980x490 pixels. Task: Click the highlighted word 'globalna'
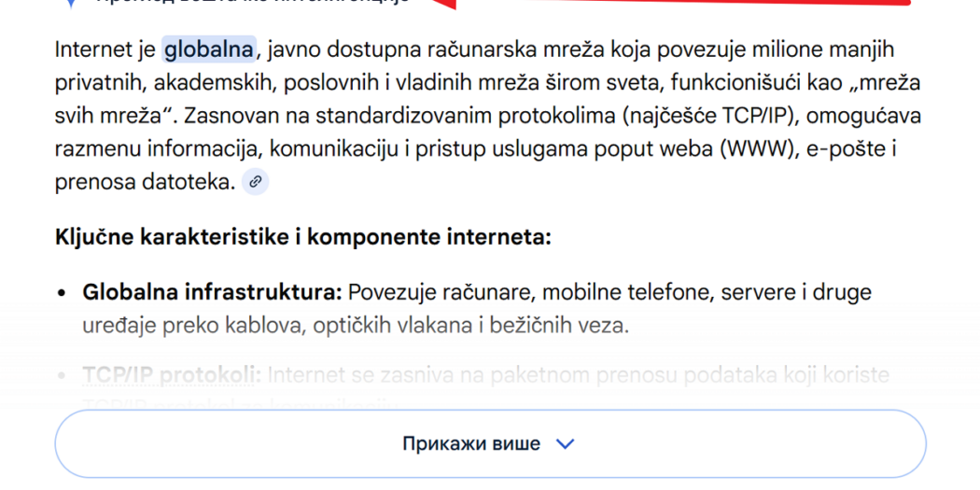(x=209, y=49)
